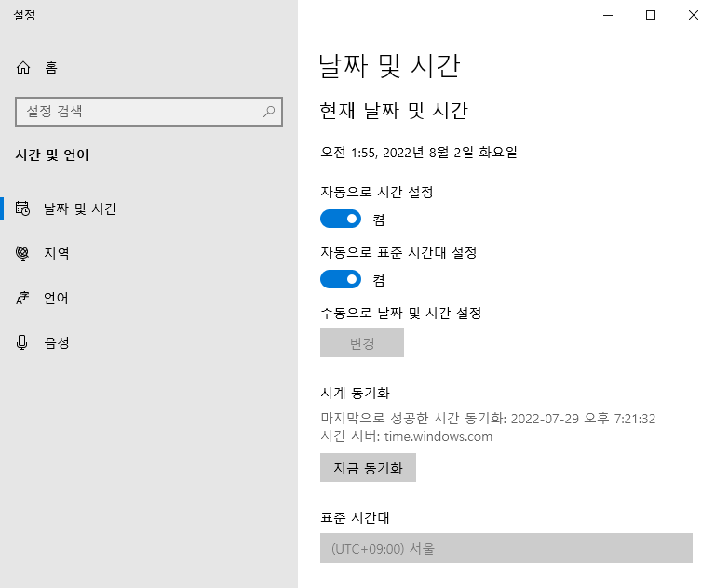Minimize the 설정 window
The image size is (715, 588).
[608, 15]
